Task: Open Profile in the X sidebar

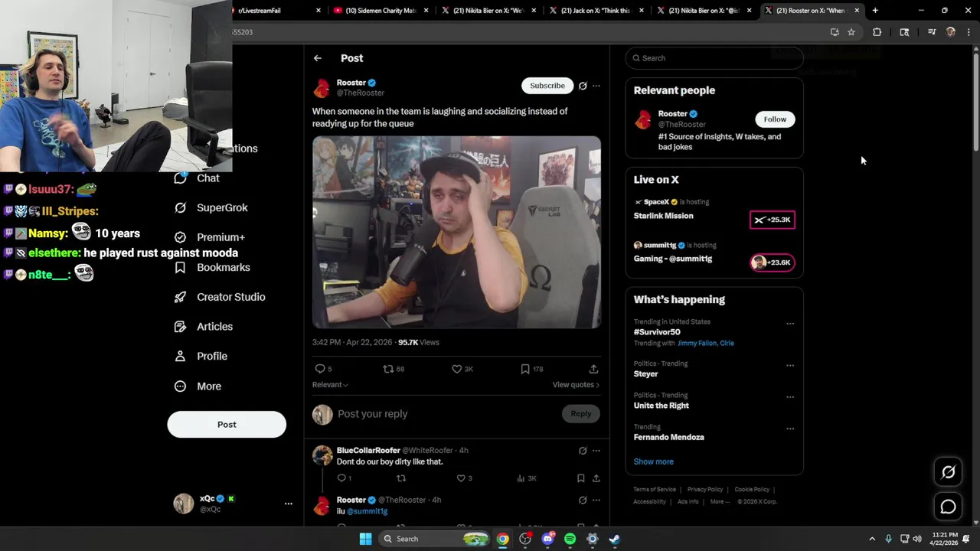Action: pos(201,357)
